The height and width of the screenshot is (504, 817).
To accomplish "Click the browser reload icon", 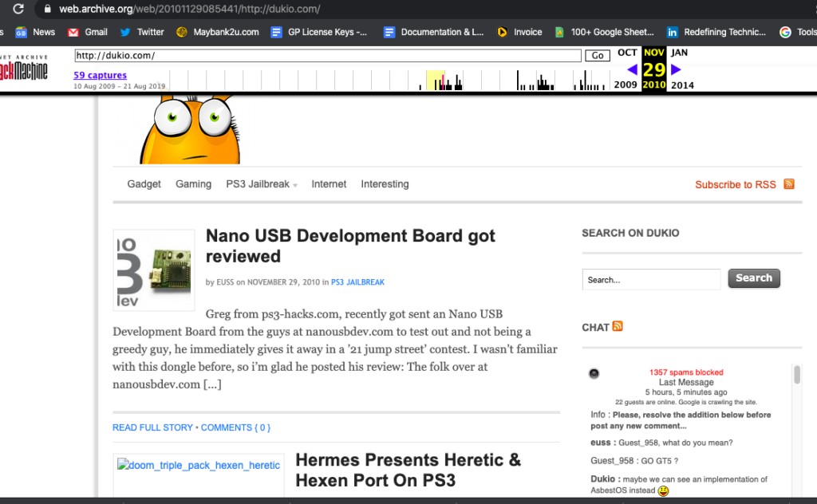I will (18, 9).
